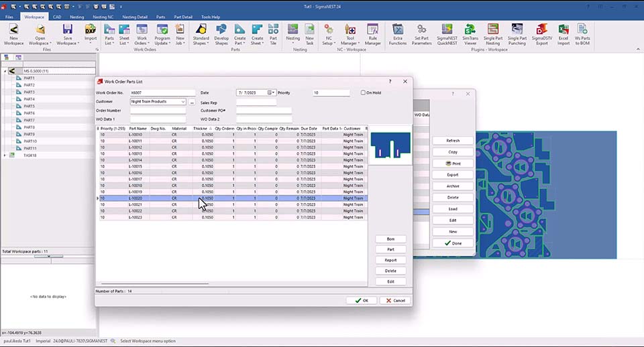This screenshot has height=347, width=644.
Task: Click the Bom button
Action: click(390, 238)
